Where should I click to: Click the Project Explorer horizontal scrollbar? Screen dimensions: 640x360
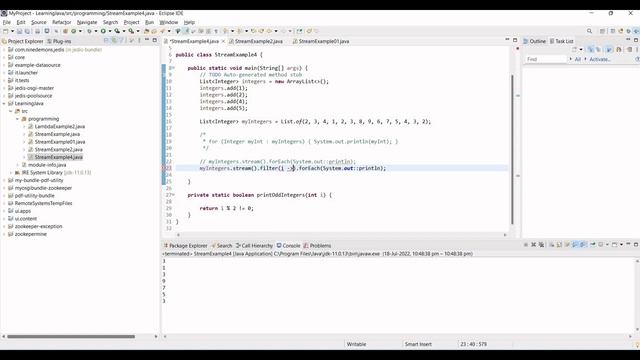(71, 337)
